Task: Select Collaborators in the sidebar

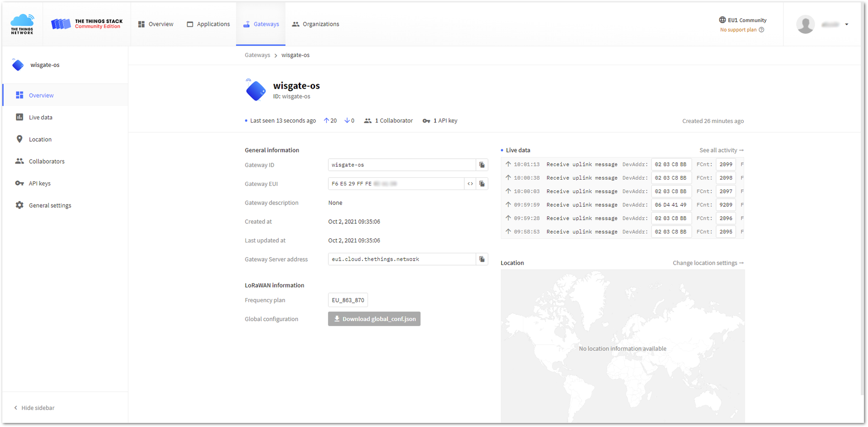Action: coord(66,161)
